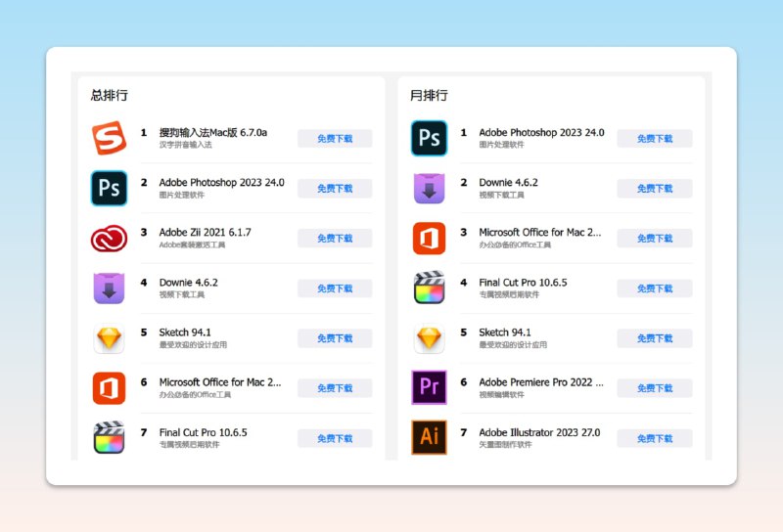This screenshot has width=783, height=532.
Task: Click the Photoshop icon in 总排行 list
Action: tap(110, 188)
